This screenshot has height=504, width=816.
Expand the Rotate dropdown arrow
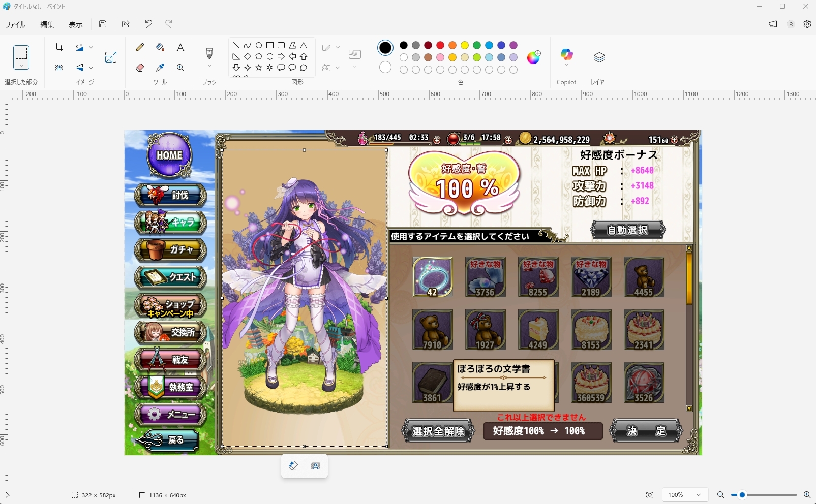[91, 47]
